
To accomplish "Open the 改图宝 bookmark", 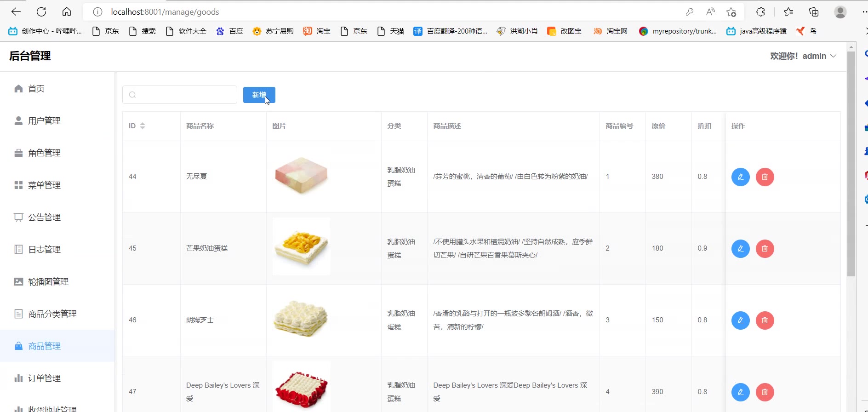I will click(565, 31).
